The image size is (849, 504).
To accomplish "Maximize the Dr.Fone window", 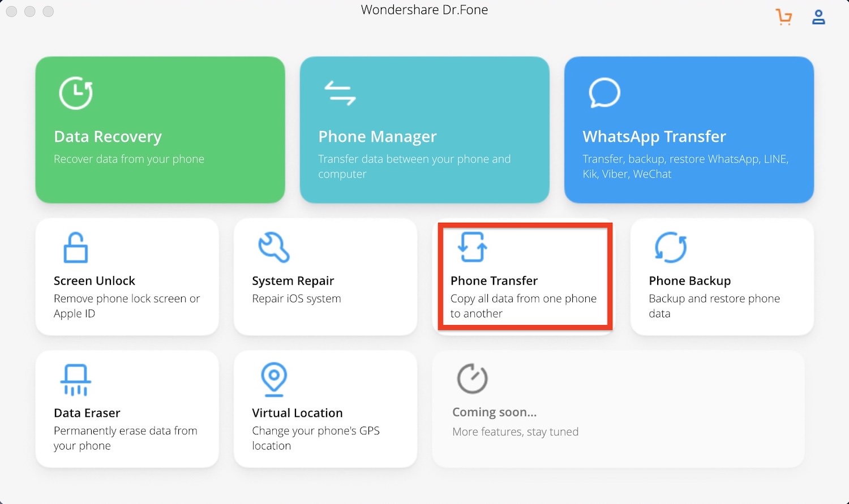I will 48,11.
